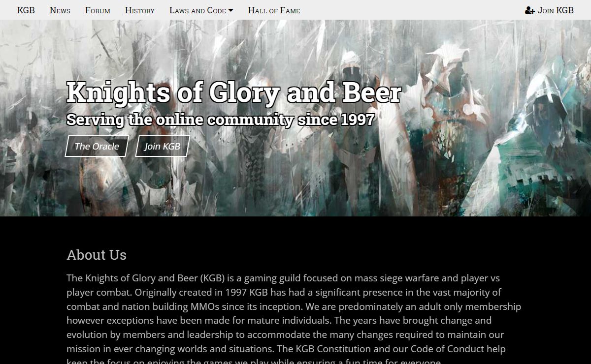Open the Forum navigation link
Image resolution: width=591 pixels, height=364 pixels.
[x=98, y=10]
